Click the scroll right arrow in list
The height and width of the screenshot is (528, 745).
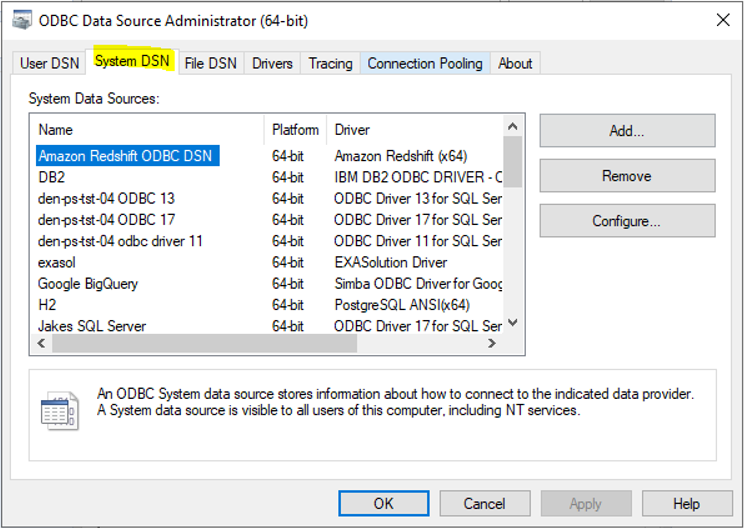pyautogui.click(x=492, y=343)
